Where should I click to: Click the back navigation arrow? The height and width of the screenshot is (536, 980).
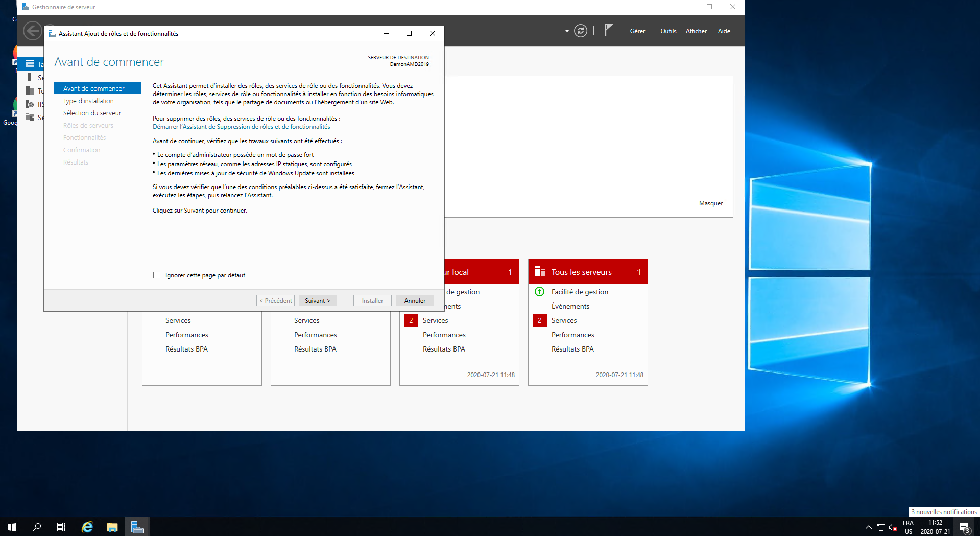coord(32,31)
